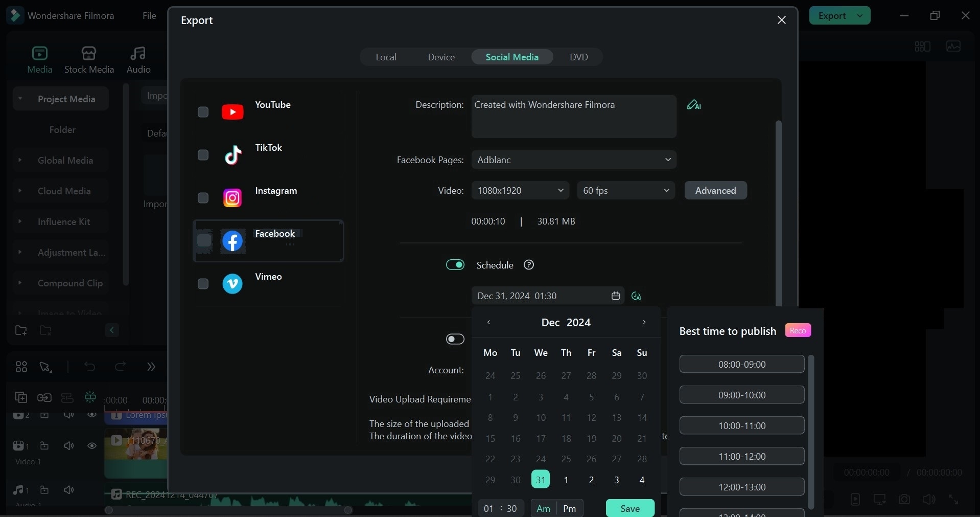Hide the Video 1 track eye icon
Viewport: 980px width, 517px height.
click(92, 446)
